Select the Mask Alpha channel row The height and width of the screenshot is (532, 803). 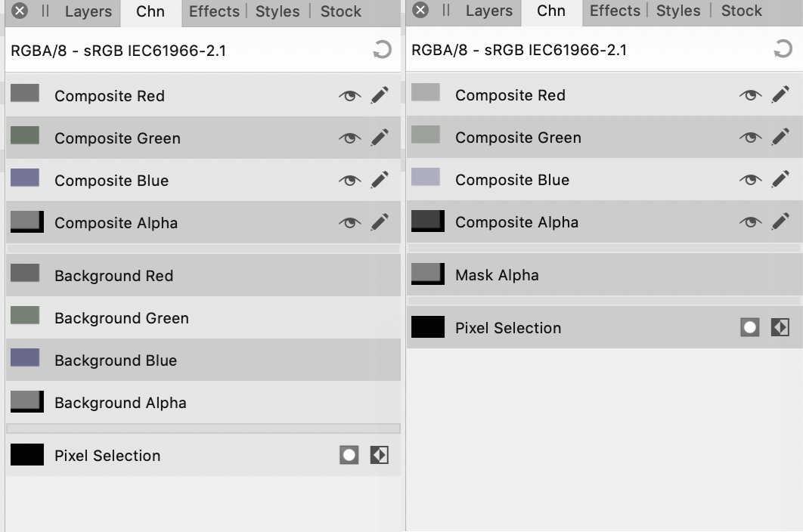coord(604,274)
